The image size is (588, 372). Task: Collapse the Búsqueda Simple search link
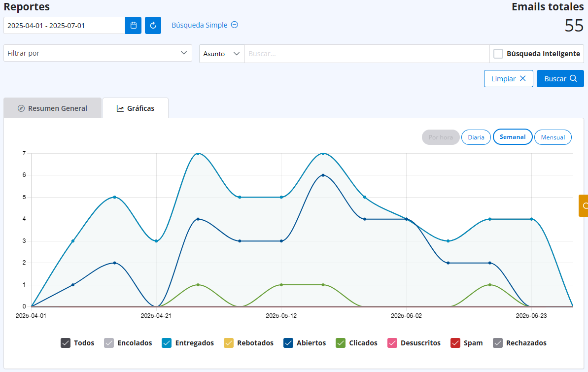click(x=205, y=25)
